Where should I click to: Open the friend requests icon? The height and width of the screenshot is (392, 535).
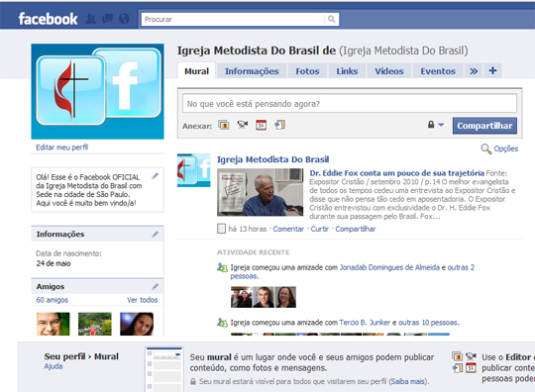[x=91, y=19]
